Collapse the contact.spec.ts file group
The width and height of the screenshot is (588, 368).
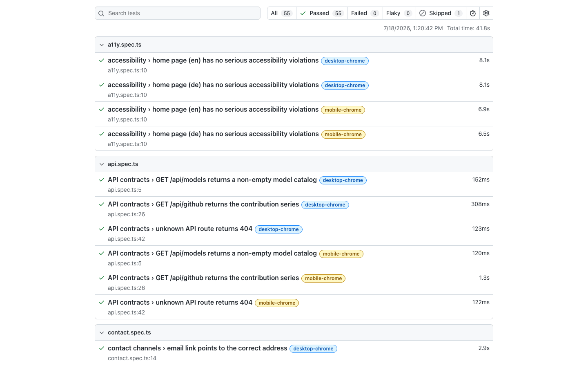(294, 332)
